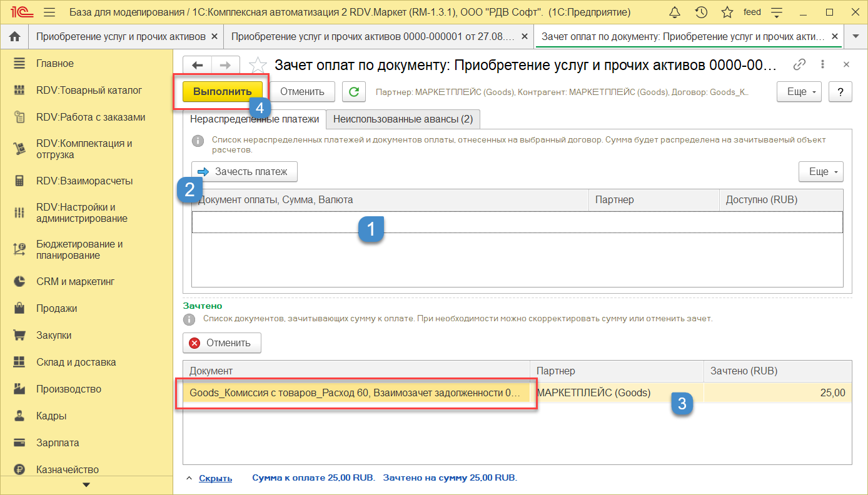Sort by the Документ оплаты, Сумма, Валюта column
The image size is (868, 495).
[x=390, y=200]
